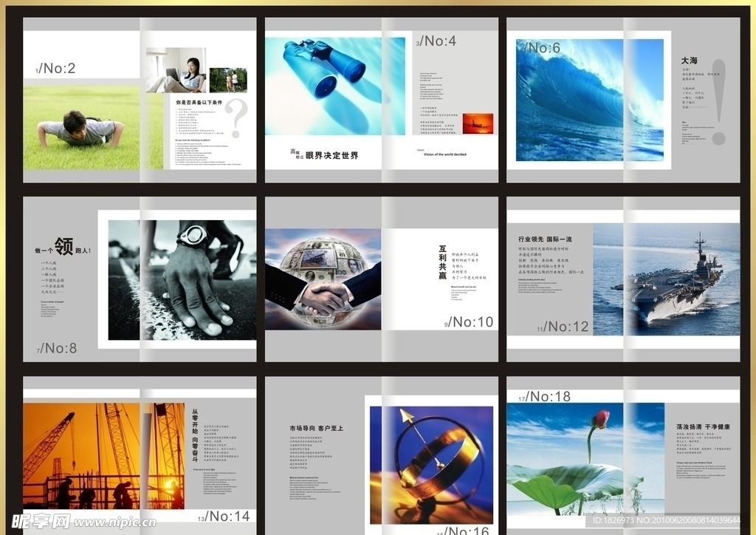Open the small photo of two people walking
The height and width of the screenshot is (535, 756).
(x=229, y=80)
